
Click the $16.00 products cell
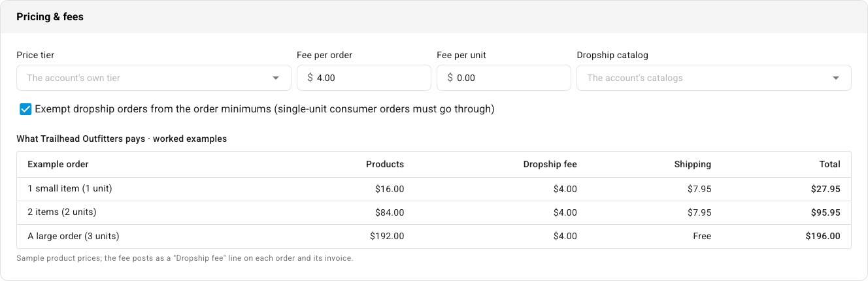coord(390,189)
